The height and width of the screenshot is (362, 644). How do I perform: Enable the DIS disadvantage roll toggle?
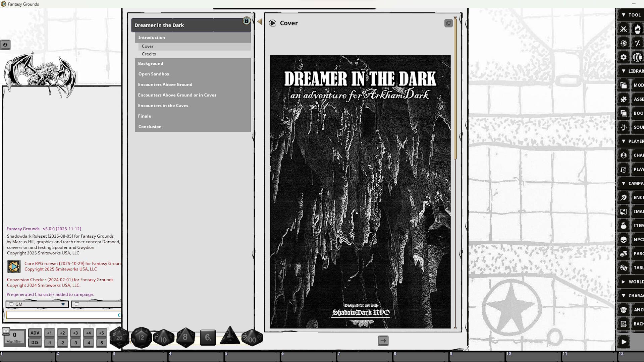point(35,343)
